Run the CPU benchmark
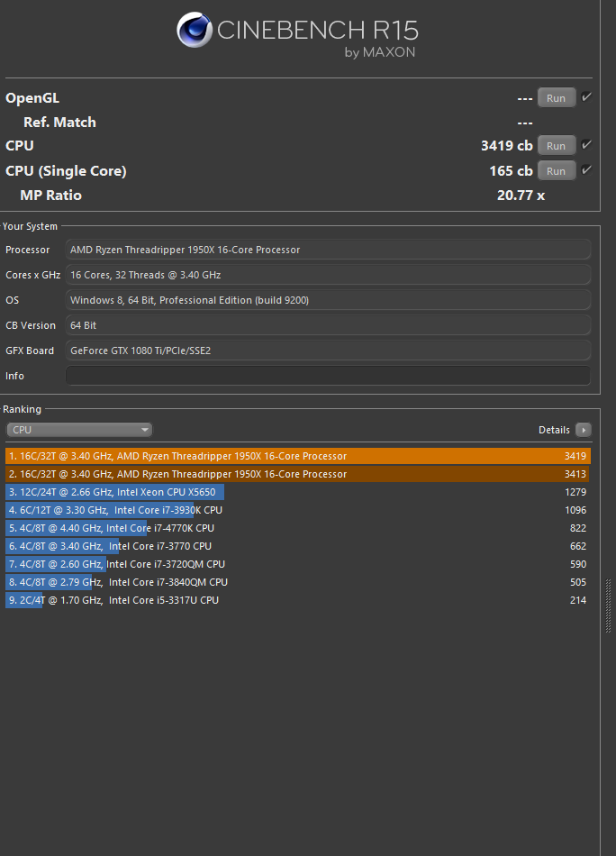616x856 pixels. click(x=556, y=146)
